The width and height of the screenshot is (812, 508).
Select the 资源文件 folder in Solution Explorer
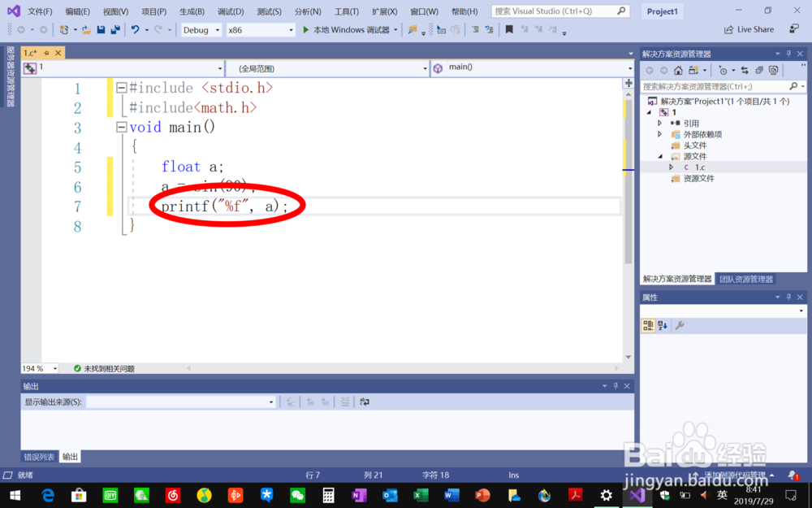[x=698, y=178]
